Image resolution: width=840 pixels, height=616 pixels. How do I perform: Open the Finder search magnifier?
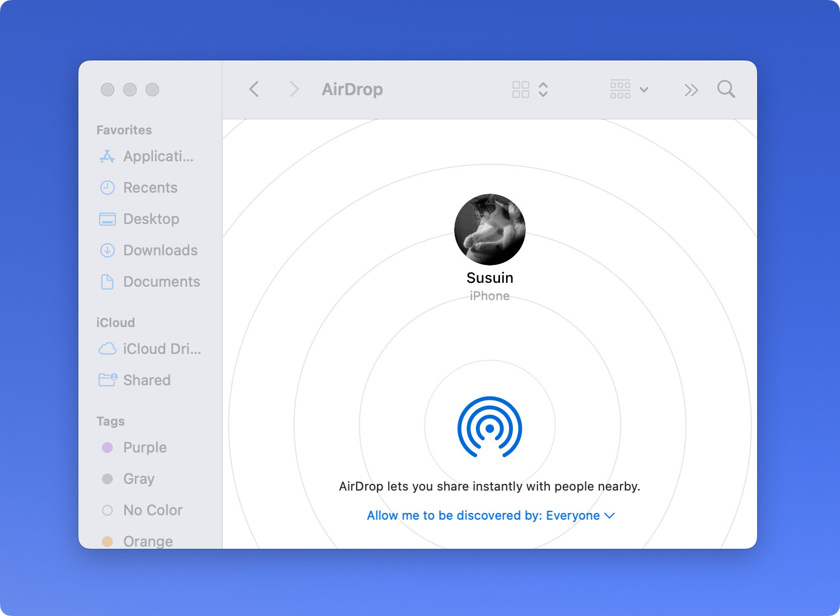coord(726,89)
